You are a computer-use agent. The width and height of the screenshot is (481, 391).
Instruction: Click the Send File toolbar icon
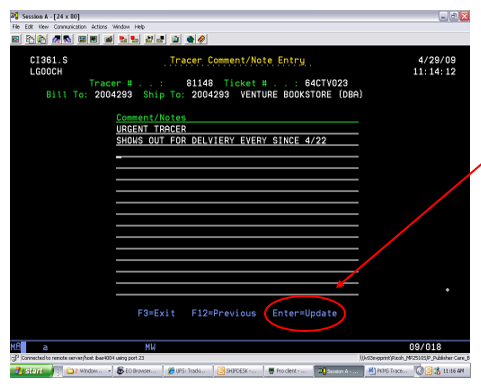point(56,39)
